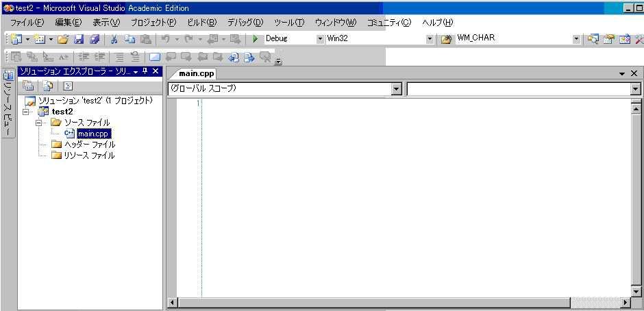
Task: Open the デバッグ(D) menu
Action: tap(245, 22)
